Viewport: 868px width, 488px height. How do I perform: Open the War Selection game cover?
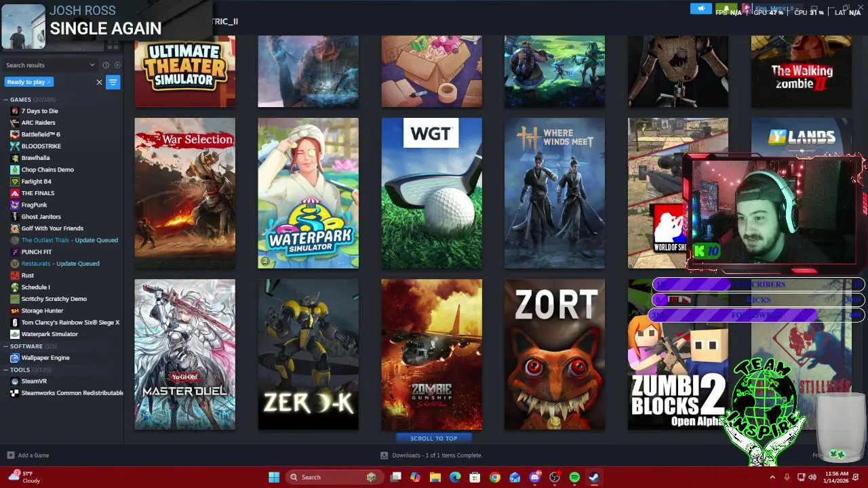pyautogui.click(x=185, y=193)
